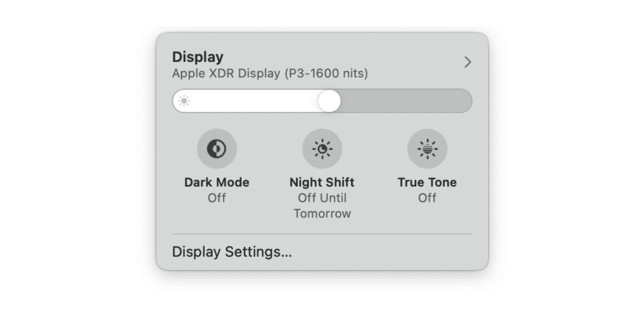
Task: Click the Apple XDR Display subtitle text
Action: [270, 73]
